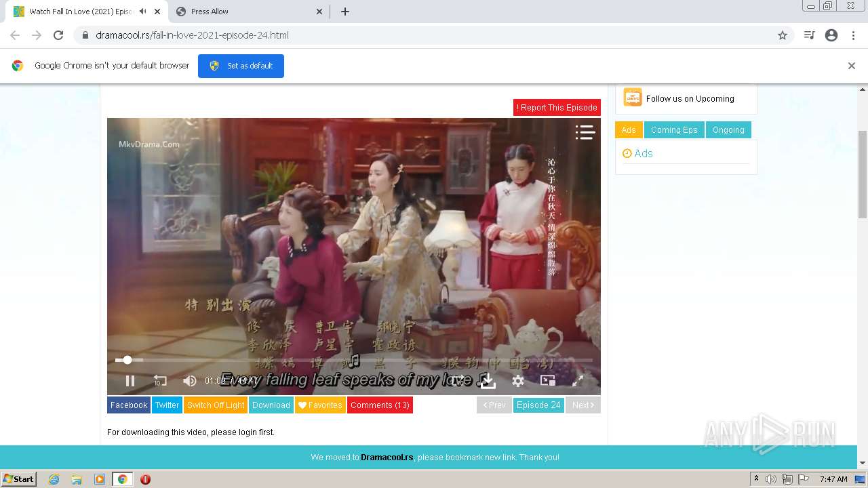Open the Episode 24 selector
Viewport: 868px width, 488px height.
tap(538, 405)
